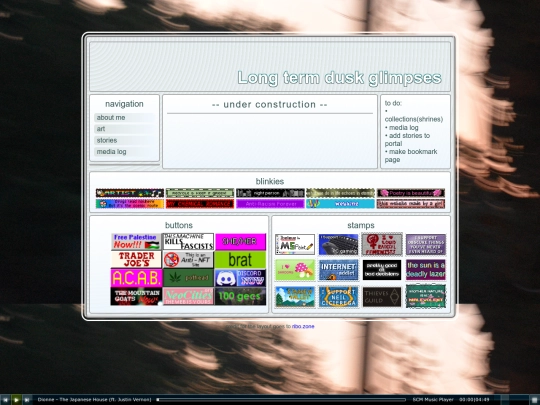Skip to next track in music player
Image resolution: width=540 pixels, height=405 pixels.
27,399
